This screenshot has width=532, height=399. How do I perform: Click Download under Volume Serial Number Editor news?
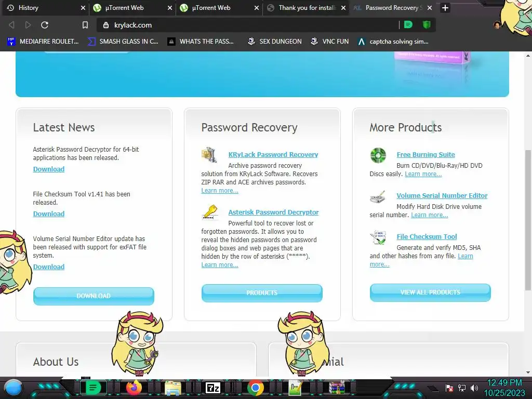(48, 267)
